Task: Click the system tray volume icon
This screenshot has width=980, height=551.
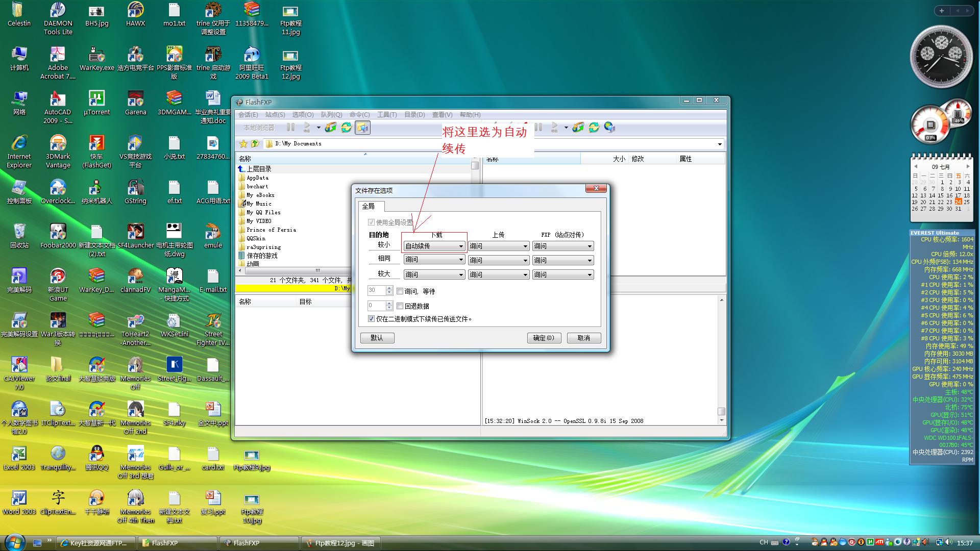Action: pos(949,542)
